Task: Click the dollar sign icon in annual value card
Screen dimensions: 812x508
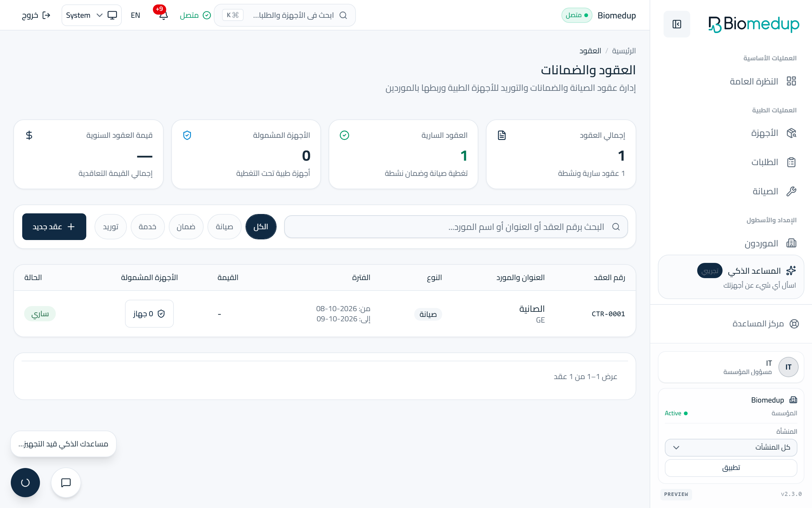Action: point(29,135)
